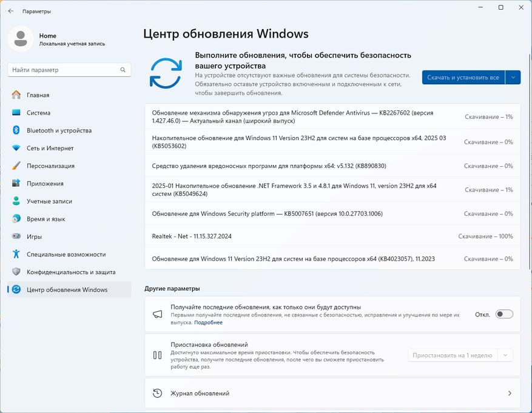532x413 pixels.
Task: Open the 'Приостановить на 1 неделю' dropdown arrow
Action: [505, 355]
